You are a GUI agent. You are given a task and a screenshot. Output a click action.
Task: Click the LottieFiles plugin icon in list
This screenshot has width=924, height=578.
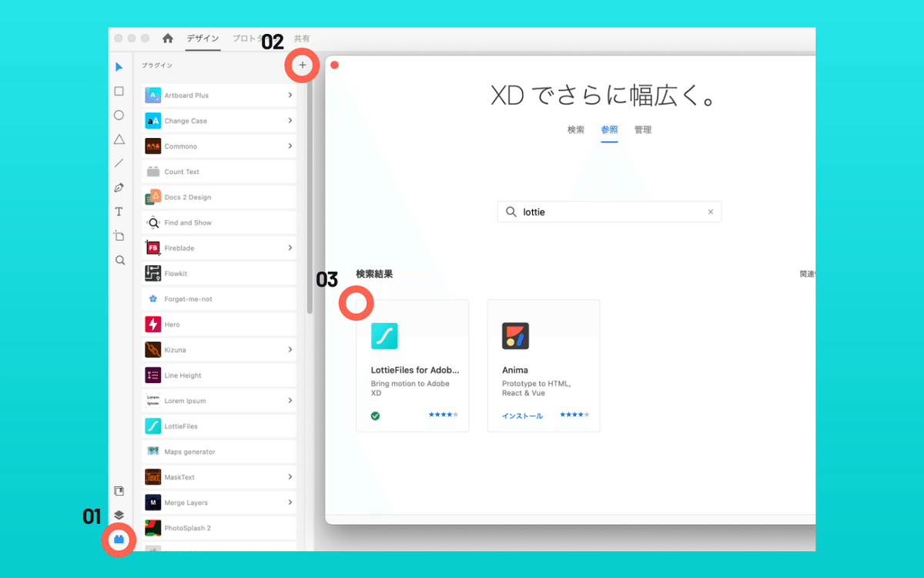pos(152,426)
